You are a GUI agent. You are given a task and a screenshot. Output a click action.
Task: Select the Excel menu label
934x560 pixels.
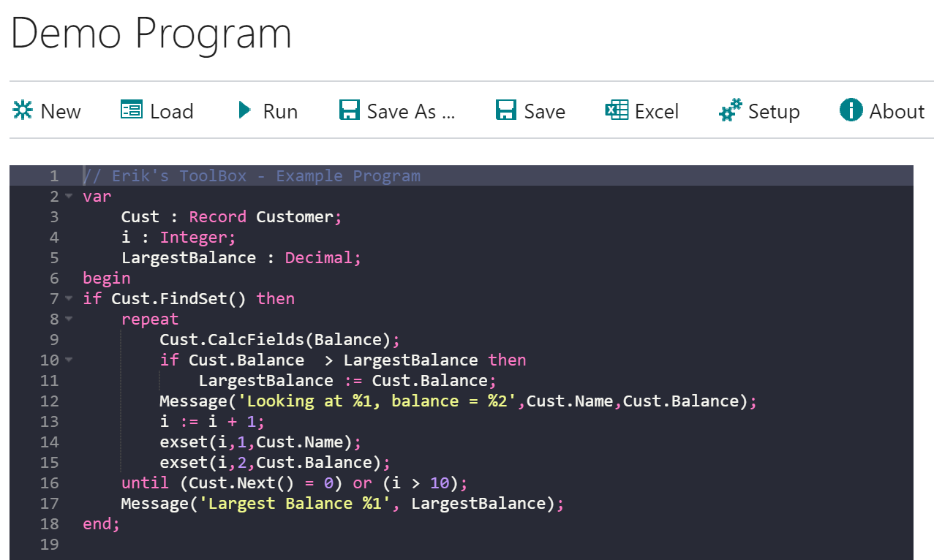(x=657, y=112)
